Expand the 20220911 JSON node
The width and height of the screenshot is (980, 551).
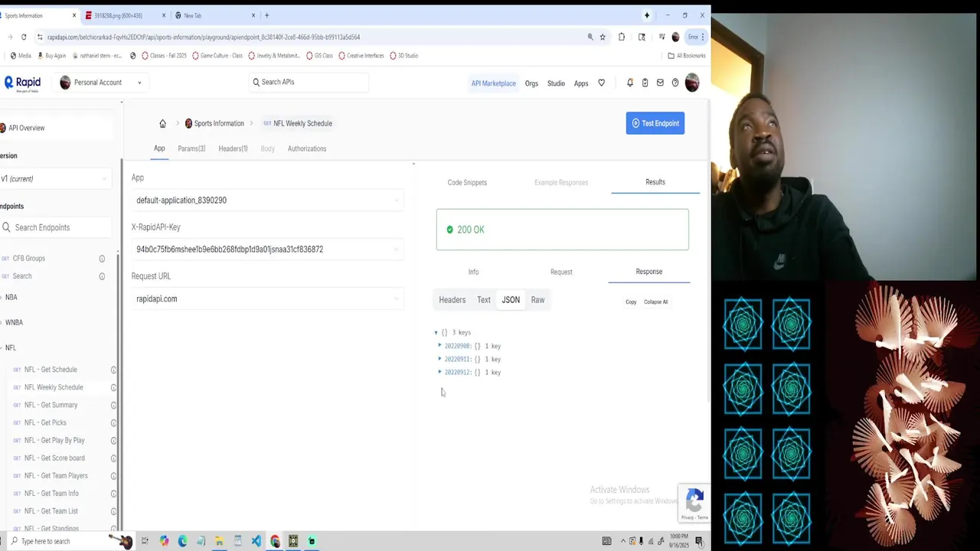point(440,359)
